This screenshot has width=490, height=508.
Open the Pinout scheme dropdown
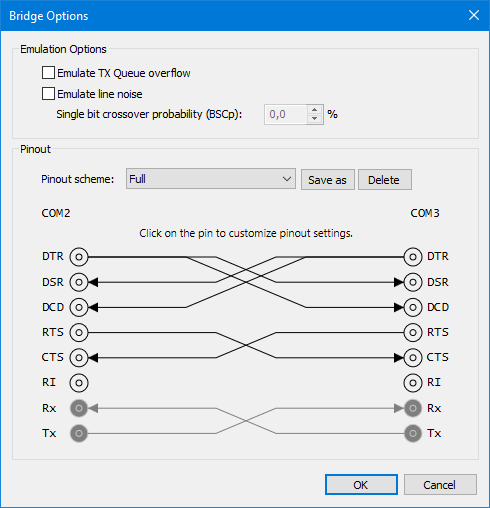click(211, 179)
